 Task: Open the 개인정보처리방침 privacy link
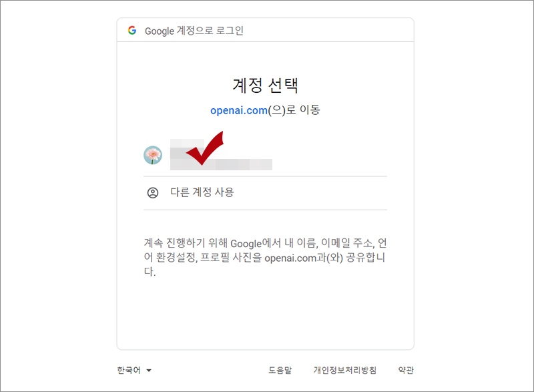(x=344, y=370)
